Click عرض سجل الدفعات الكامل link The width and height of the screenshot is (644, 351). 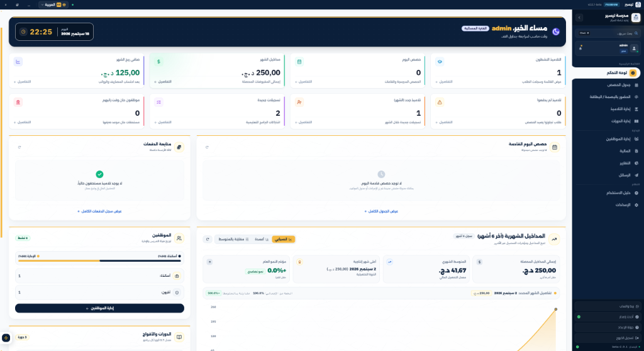(99, 211)
